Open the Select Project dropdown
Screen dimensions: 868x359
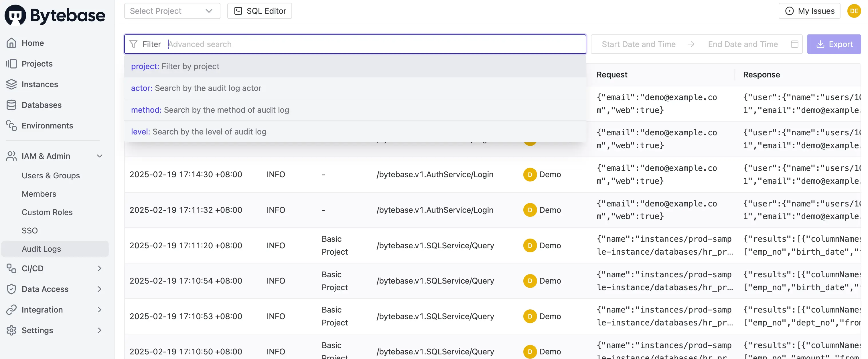172,11
